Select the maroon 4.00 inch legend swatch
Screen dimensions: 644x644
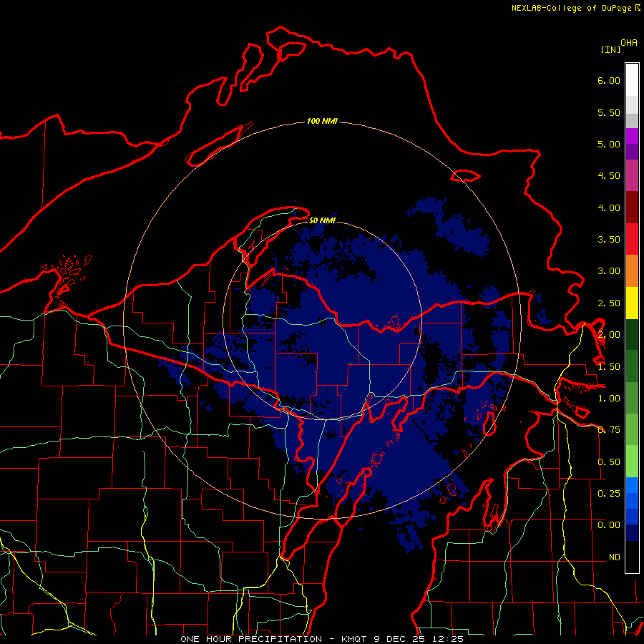[x=632, y=208]
